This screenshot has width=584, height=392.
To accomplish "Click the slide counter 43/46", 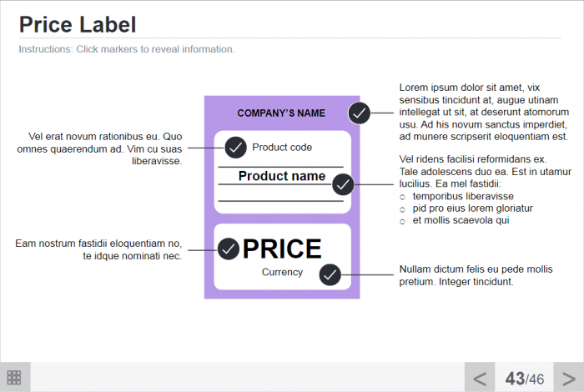I will point(524,378).
